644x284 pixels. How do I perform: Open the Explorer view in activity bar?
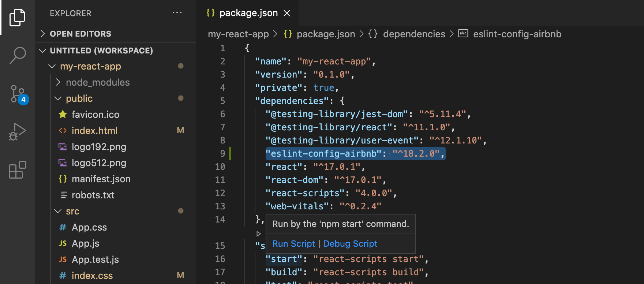(x=17, y=17)
